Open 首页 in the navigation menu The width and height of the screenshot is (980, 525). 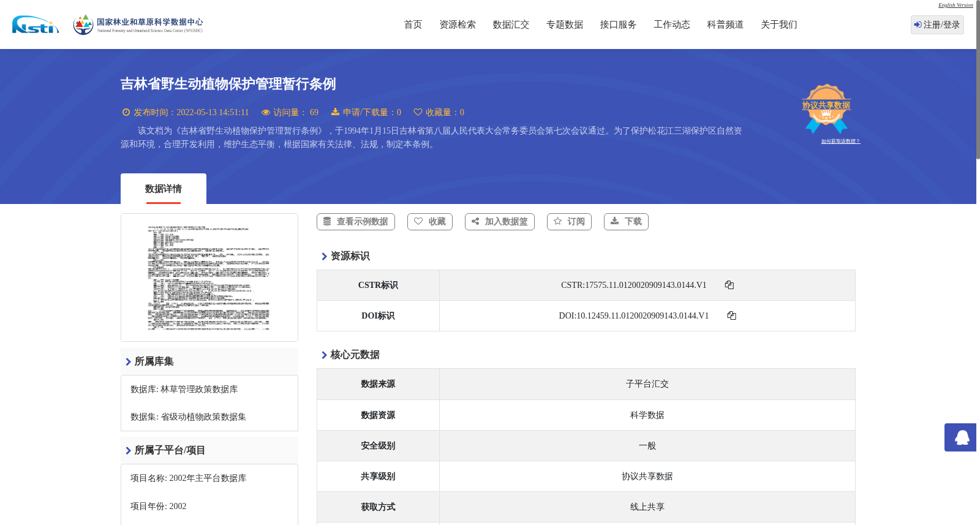pos(413,25)
